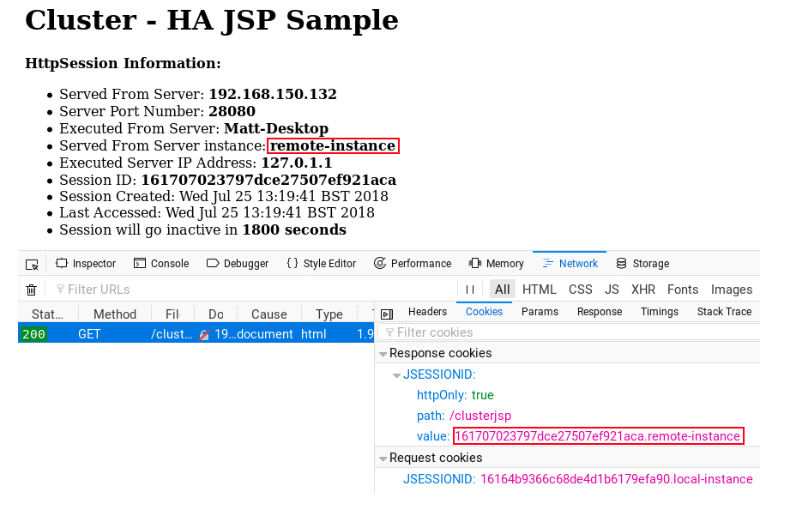This screenshot has height=511, width=790.
Task: Switch to the Headers tab
Action: 427,313
